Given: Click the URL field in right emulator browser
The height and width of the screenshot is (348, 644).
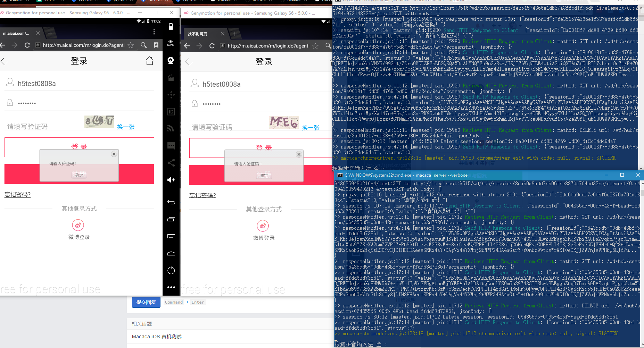Looking at the screenshot, I should click(268, 46).
